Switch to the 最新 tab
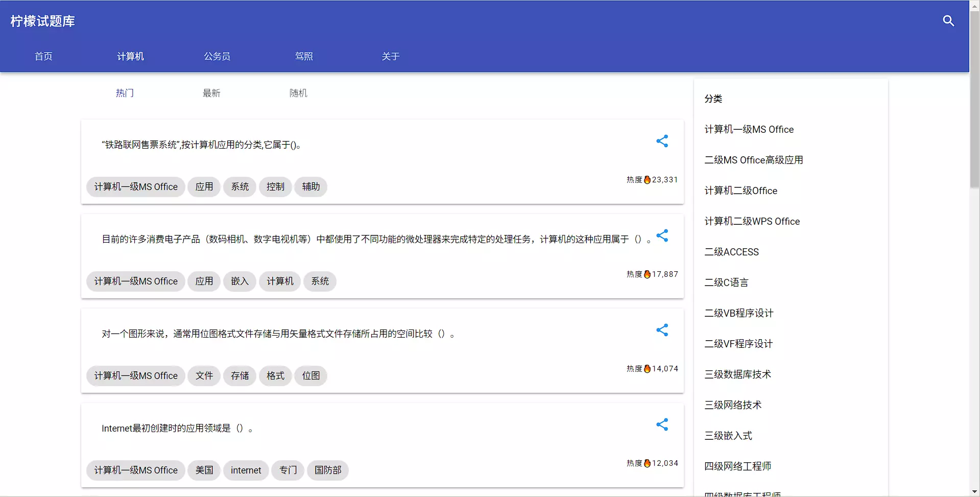Image resolution: width=980 pixels, height=497 pixels. pos(211,93)
